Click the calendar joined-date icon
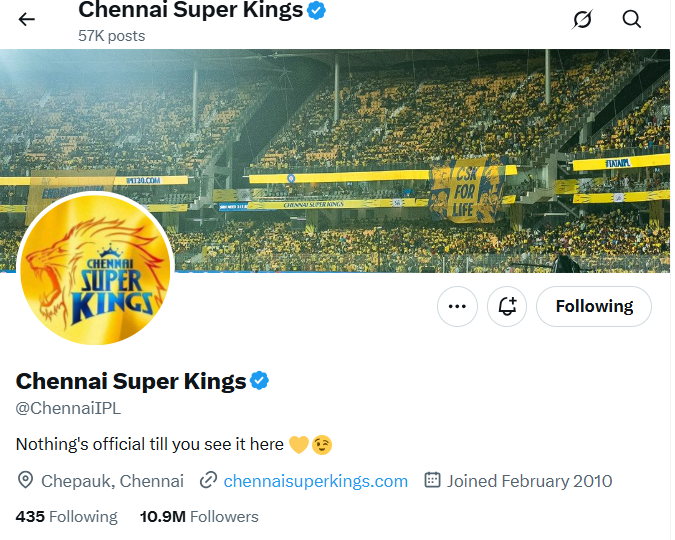The image size is (675, 540). [x=432, y=481]
